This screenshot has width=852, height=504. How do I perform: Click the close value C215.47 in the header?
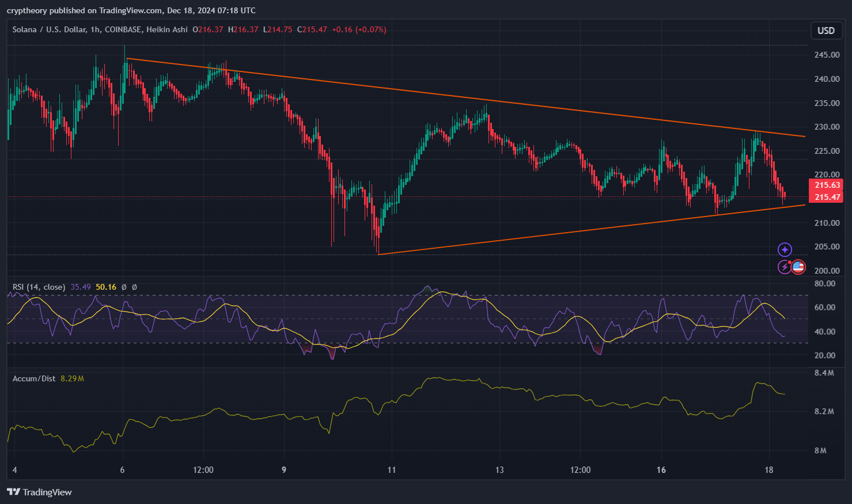[312, 29]
